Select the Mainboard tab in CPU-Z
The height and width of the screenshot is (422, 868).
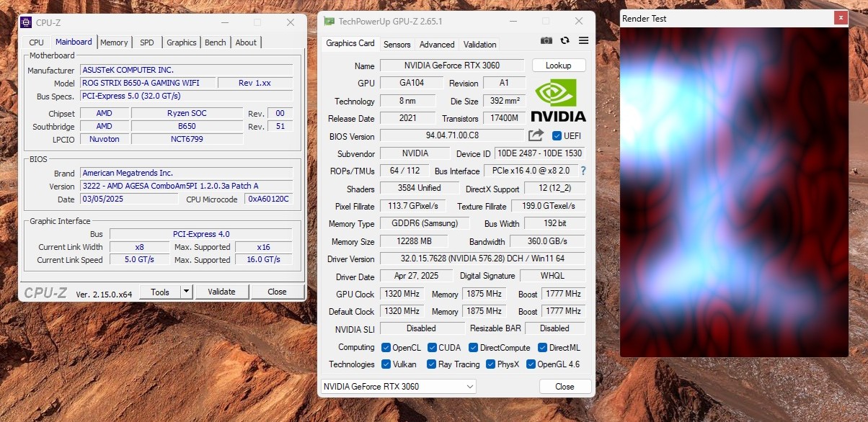point(74,42)
